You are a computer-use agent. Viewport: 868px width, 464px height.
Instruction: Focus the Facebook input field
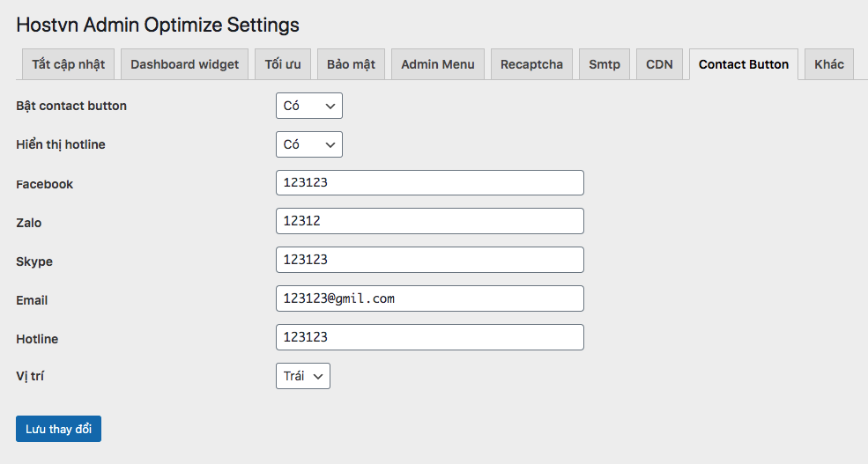[429, 182]
